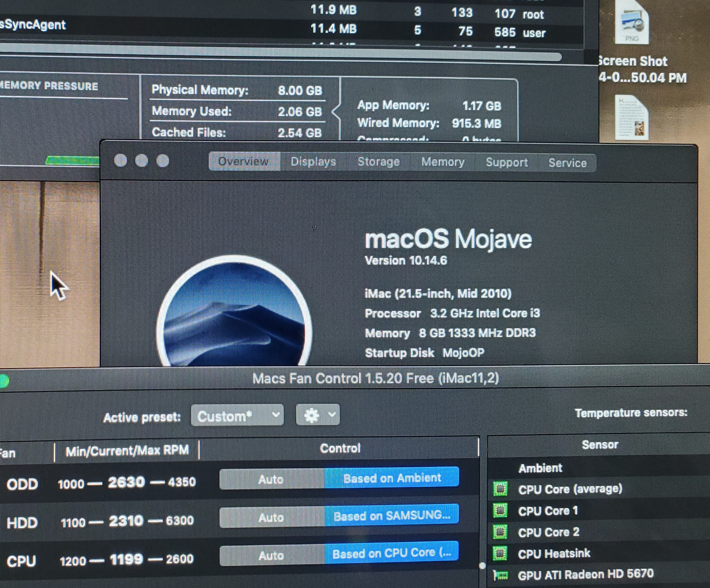710x588 pixels.
Task: Set the ODD fan to Based on Ambient
Action: [392, 478]
